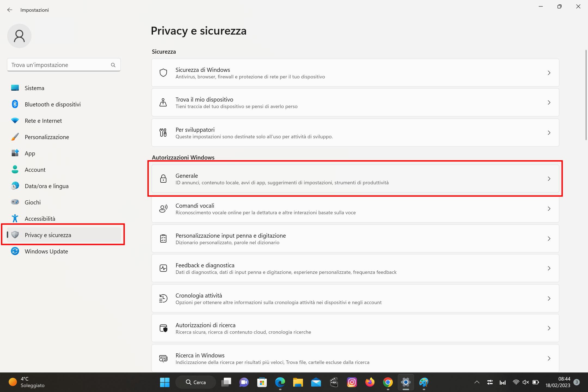The image size is (588, 392).
Task: Expand the Feedback e diagnostica chevron
Action: coord(549,268)
